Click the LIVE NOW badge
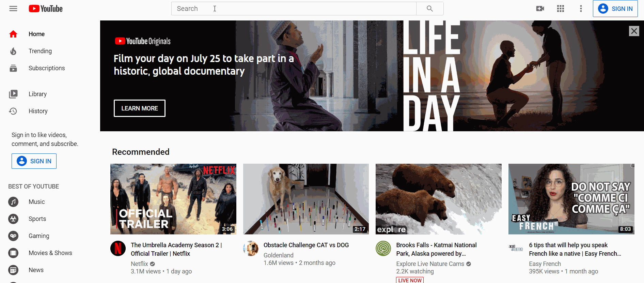The image size is (644, 283). pos(410,280)
